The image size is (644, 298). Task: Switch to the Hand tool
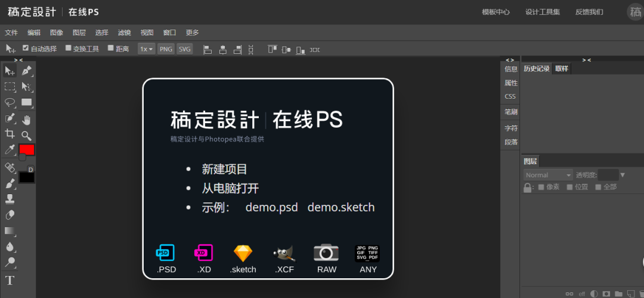coord(27,120)
